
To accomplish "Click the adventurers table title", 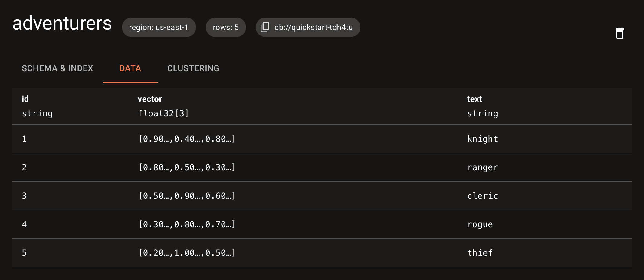I will 62,23.
